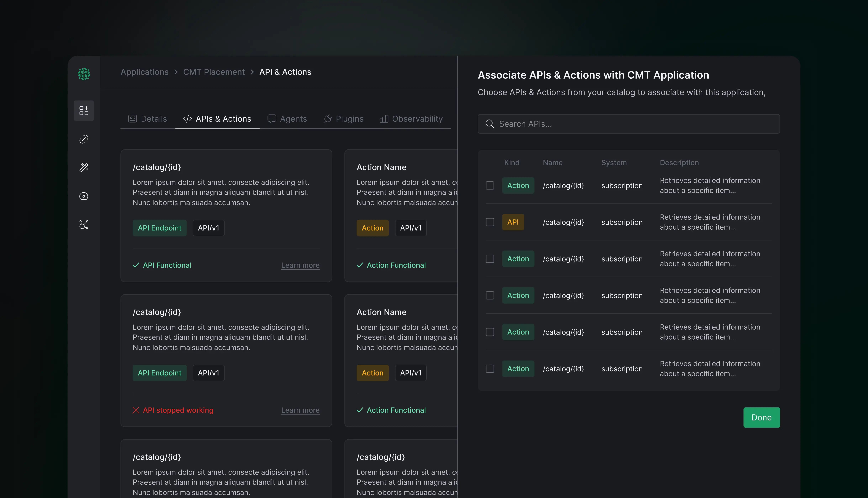Click the /catalog/{id} title of the API Functional card

(157, 167)
